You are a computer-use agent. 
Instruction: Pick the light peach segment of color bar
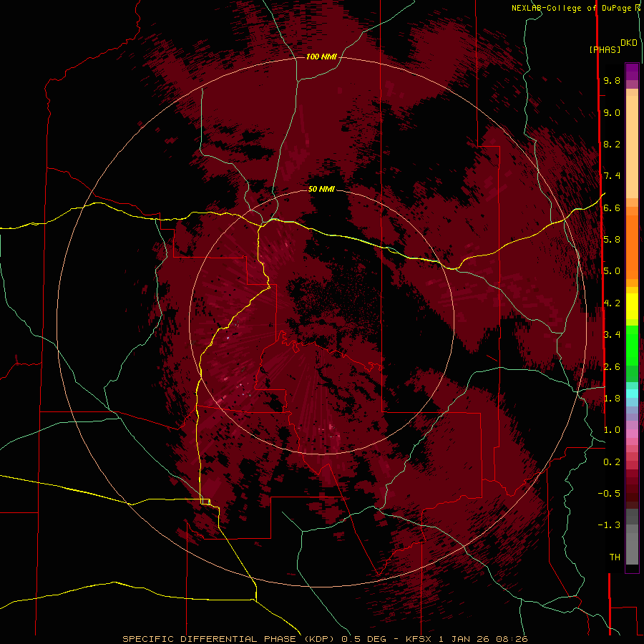tap(632, 147)
